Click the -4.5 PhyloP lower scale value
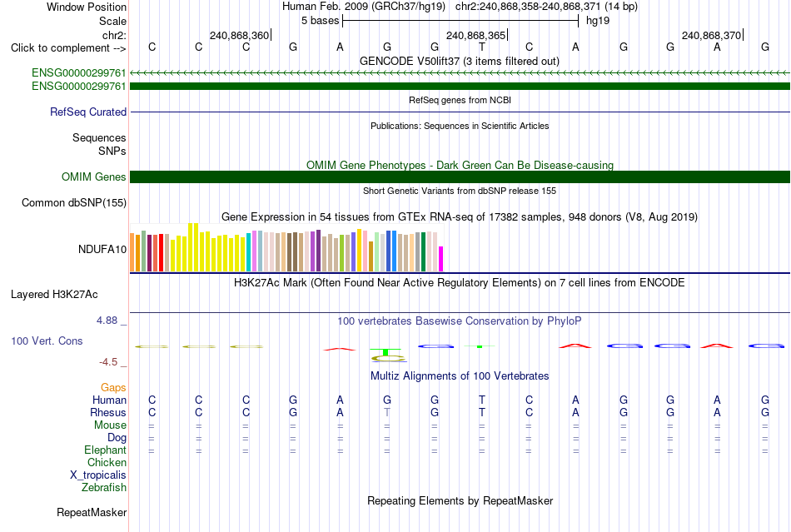The width and height of the screenshot is (791, 532). pyautogui.click(x=108, y=362)
